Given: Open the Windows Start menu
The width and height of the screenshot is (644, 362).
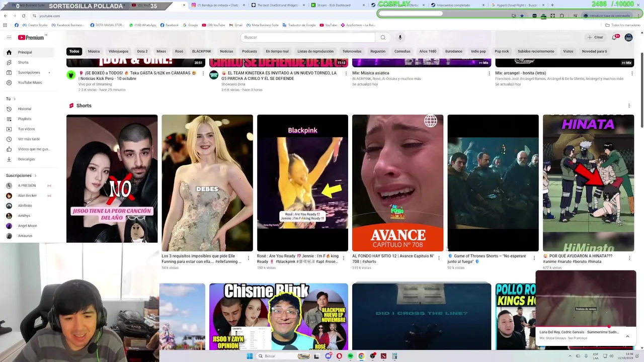Looking at the screenshot, I should (250, 356).
